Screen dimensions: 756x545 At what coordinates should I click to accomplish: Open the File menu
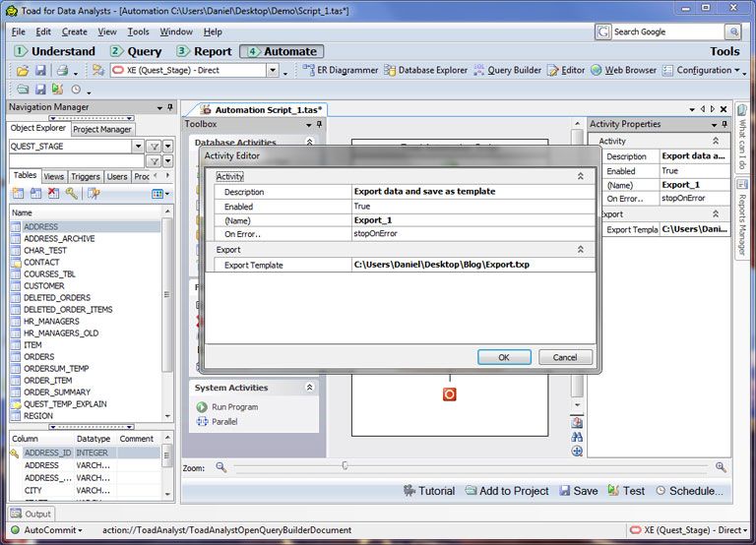(x=19, y=31)
